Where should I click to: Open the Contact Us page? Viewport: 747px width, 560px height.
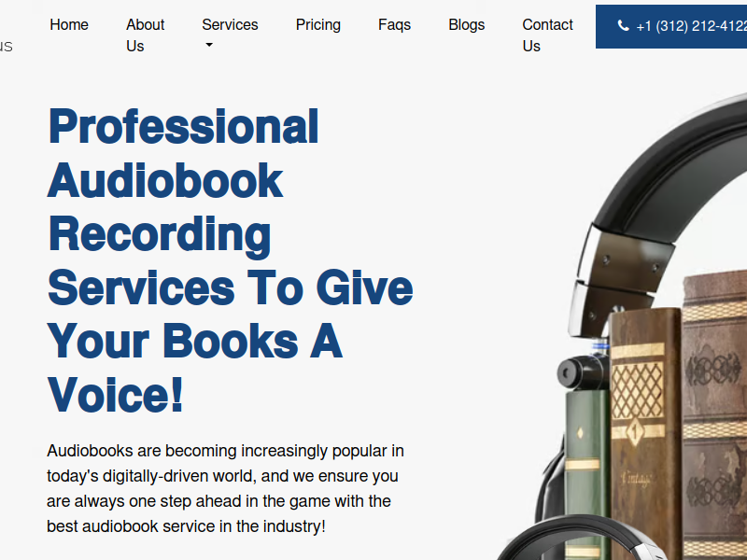[x=547, y=35]
